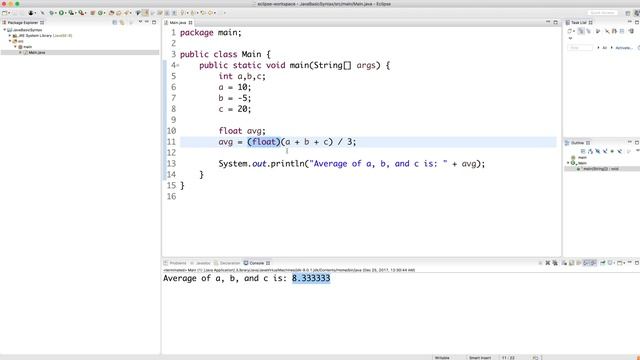
Task: Click the Coverage run icon in toolbar
Action: point(71,13)
